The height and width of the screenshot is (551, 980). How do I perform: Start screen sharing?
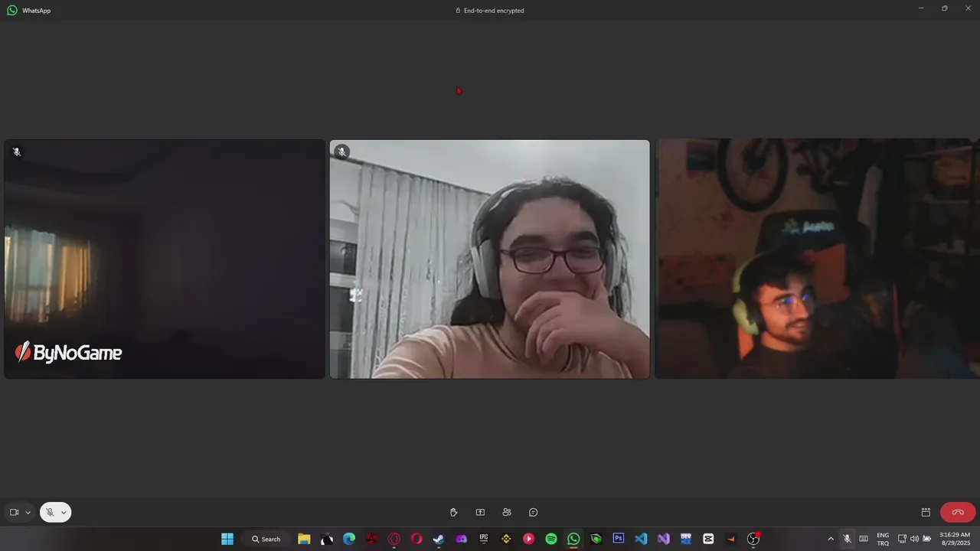tap(480, 512)
